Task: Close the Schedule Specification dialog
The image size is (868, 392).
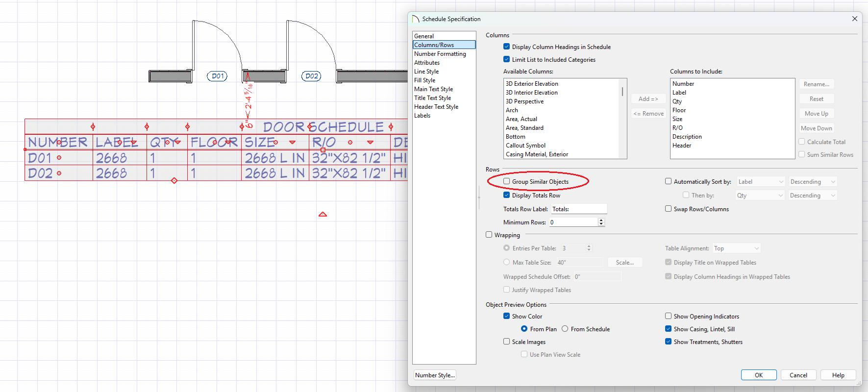Action: click(x=854, y=19)
